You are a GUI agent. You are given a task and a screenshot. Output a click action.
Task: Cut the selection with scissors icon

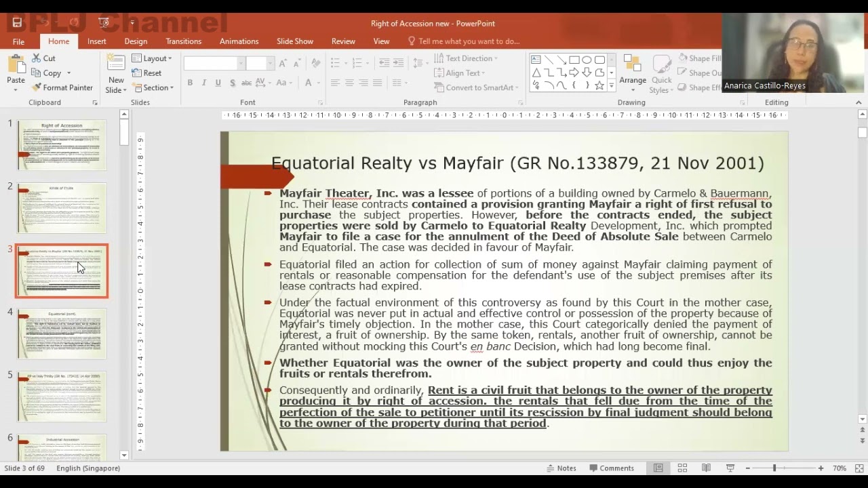(44, 58)
